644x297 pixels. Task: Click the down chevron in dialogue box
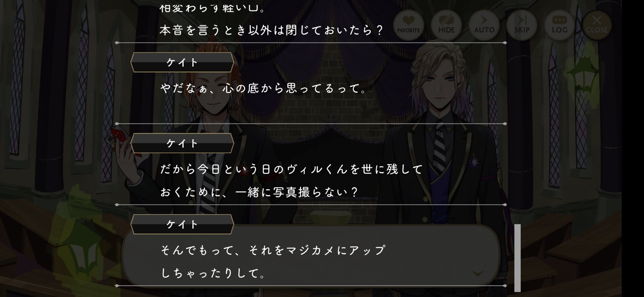[x=478, y=274]
